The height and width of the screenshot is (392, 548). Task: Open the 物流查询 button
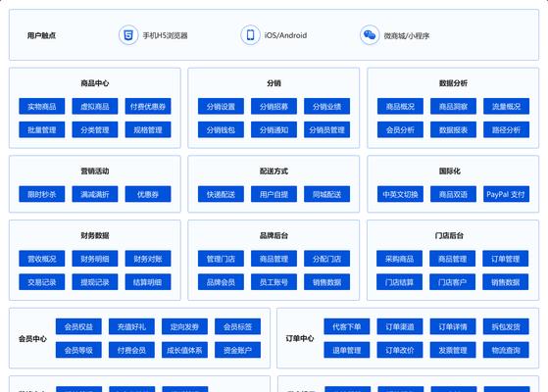coord(506,350)
